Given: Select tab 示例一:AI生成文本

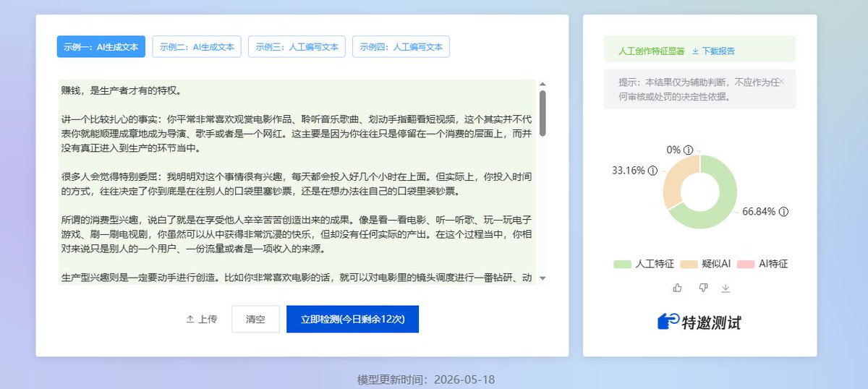Looking at the screenshot, I should coord(101,47).
